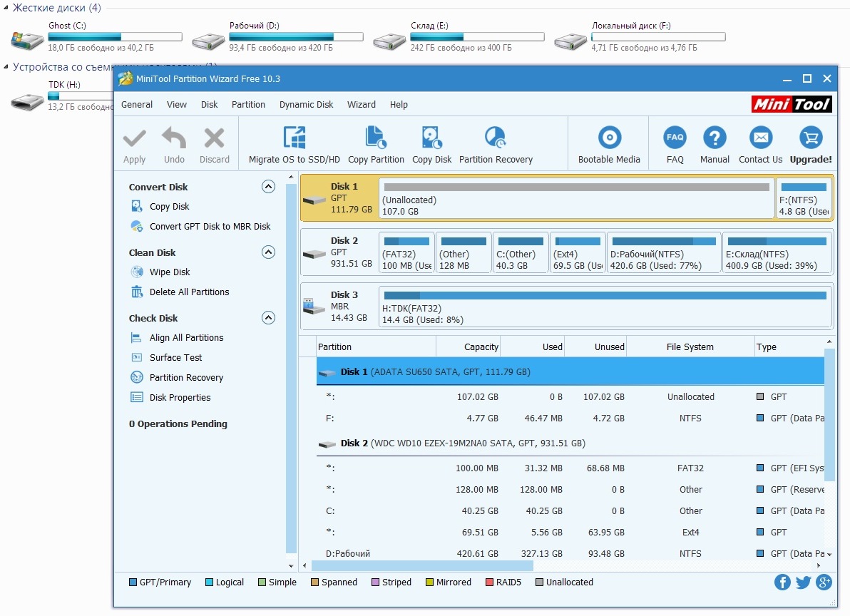Click the Upgrade cart icon
Screen dimensions: 850x616
click(811, 138)
